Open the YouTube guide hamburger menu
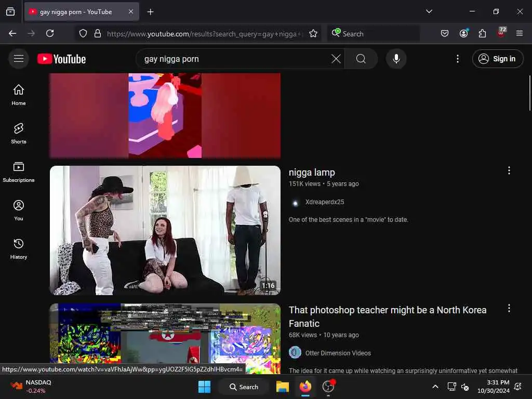The width and height of the screenshot is (532, 399). (19, 59)
